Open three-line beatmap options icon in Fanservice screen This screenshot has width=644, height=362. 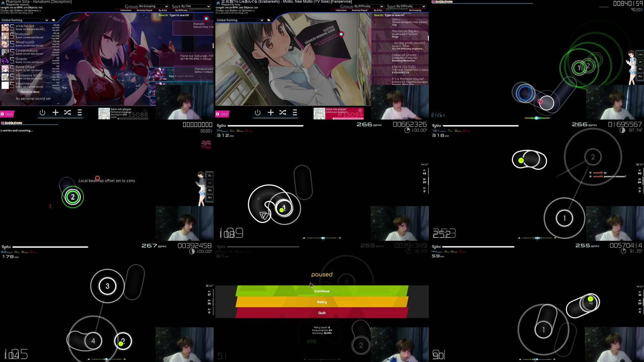(295, 113)
